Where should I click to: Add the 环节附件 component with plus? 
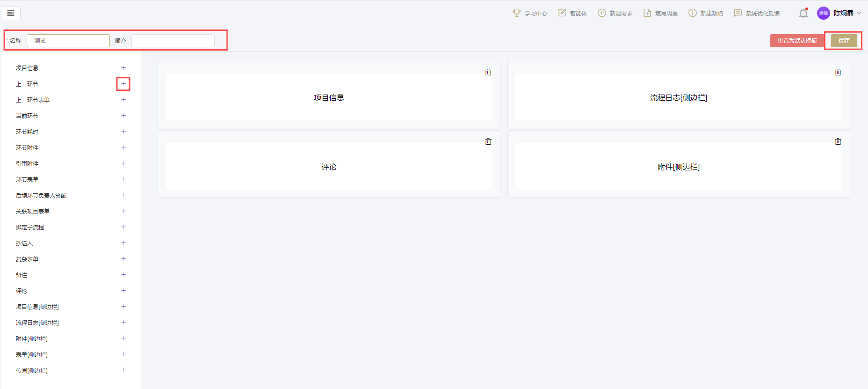123,147
